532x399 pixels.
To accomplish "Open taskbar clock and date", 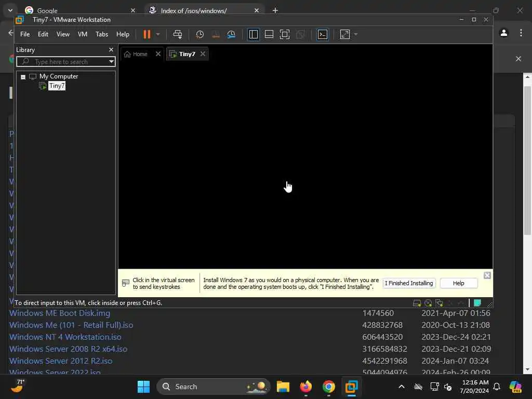I will click(x=475, y=387).
